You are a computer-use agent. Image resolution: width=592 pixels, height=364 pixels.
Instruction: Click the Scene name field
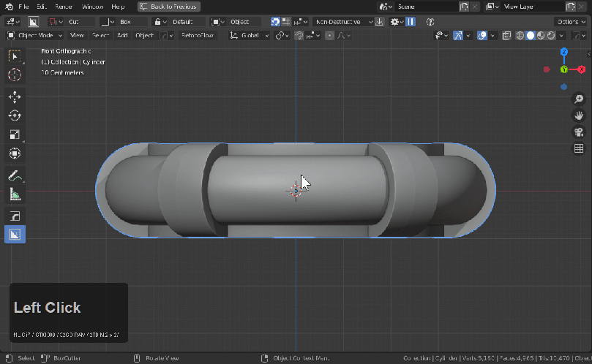[426, 7]
